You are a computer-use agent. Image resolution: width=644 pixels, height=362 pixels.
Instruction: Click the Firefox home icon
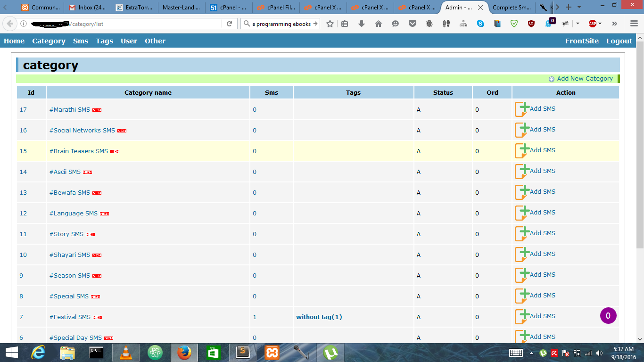[378, 24]
